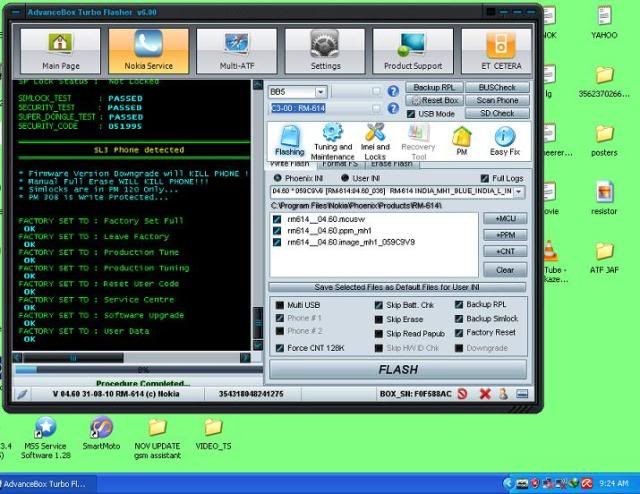Click the Scan Phone button

[497, 100]
